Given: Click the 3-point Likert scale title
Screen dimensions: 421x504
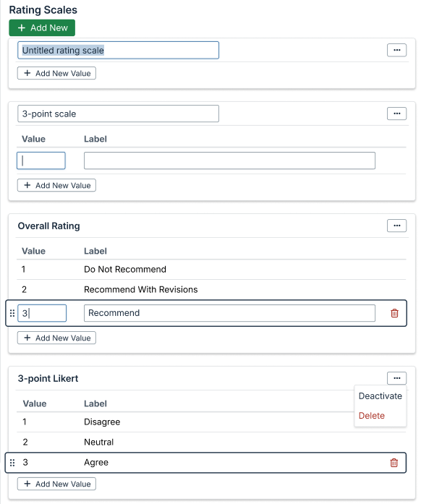Looking at the screenshot, I should coord(48,379).
